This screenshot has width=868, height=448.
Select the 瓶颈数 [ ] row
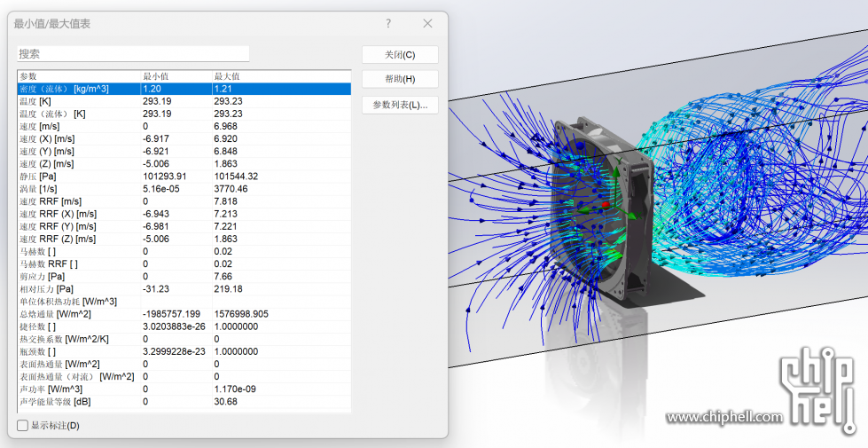[x=184, y=351]
